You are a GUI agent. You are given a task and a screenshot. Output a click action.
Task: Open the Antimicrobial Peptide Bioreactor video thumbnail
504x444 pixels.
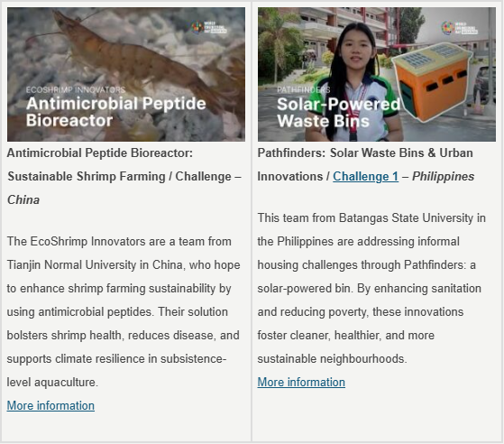tap(126, 74)
